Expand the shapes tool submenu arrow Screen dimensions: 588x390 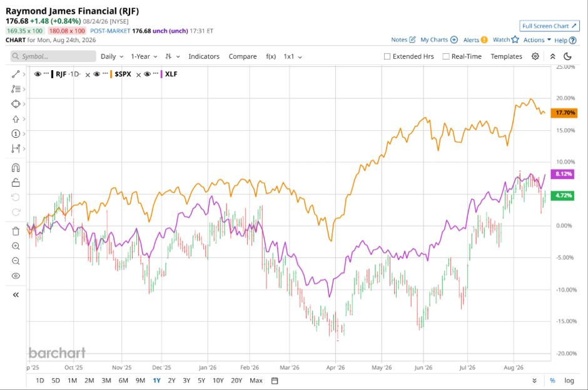coord(24,104)
